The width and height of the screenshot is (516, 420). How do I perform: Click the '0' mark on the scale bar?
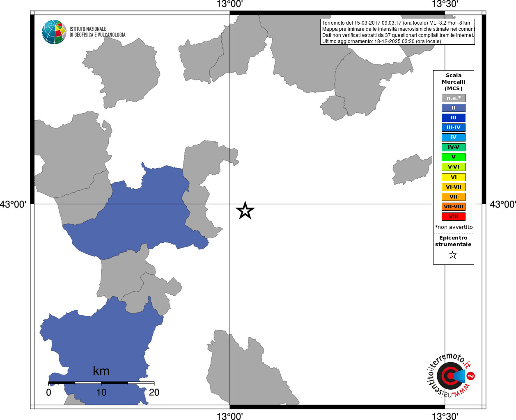coord(49,393)
